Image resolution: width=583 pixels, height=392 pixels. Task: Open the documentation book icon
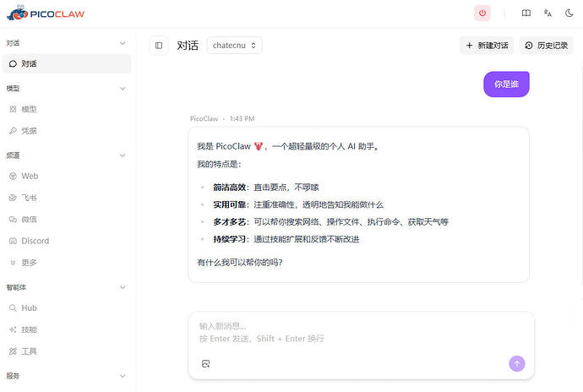[x=526, y=14]
